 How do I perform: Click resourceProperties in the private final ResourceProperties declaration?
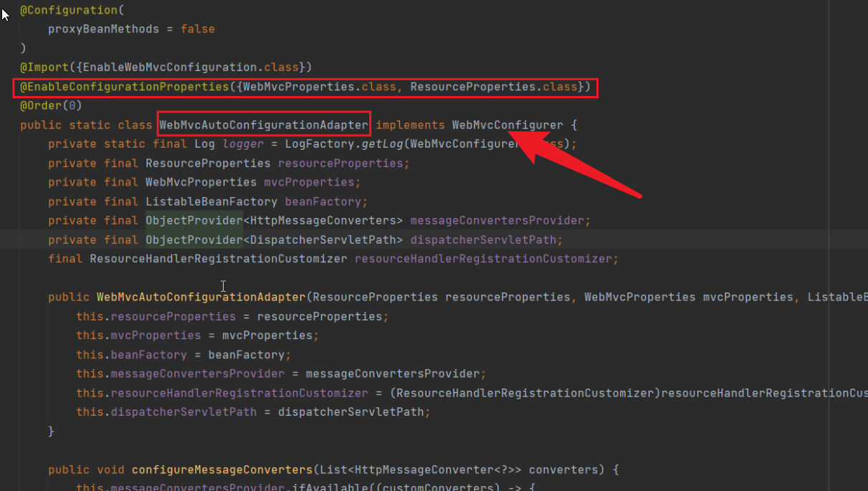pos(340,163)
